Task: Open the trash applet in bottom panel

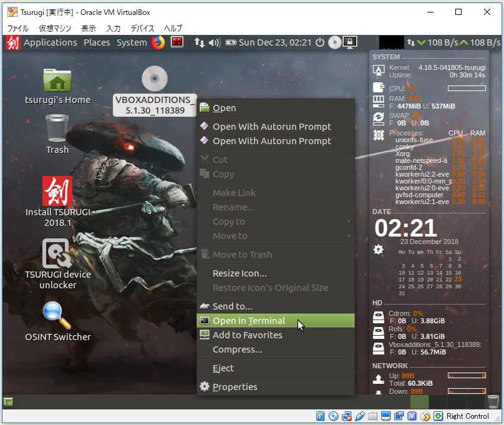Action: (x=493, y=402)
